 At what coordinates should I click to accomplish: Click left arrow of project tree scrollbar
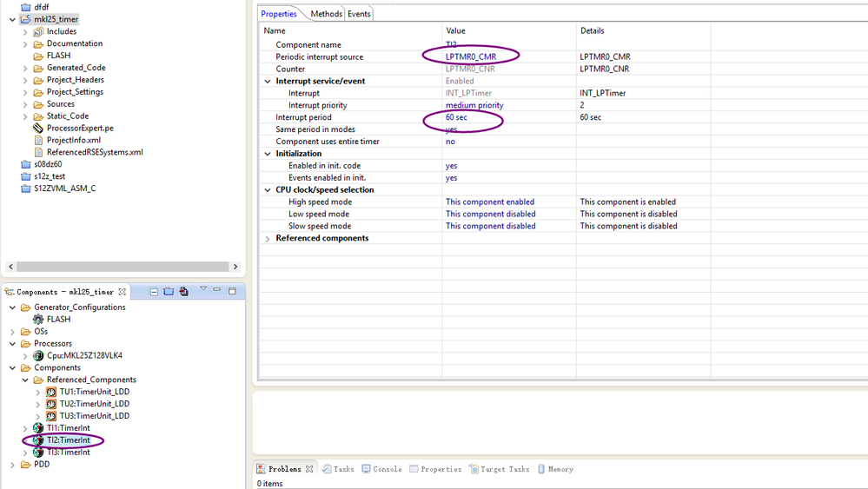coord(10,267)
